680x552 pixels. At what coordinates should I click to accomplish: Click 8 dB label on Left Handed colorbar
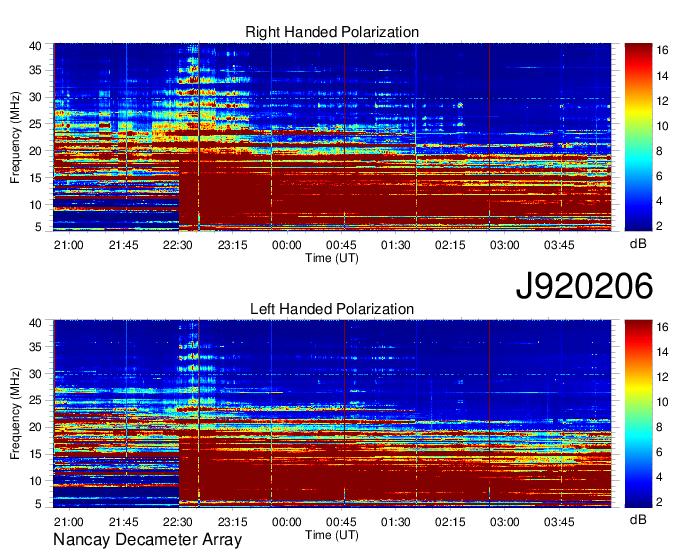coord(659,427)
